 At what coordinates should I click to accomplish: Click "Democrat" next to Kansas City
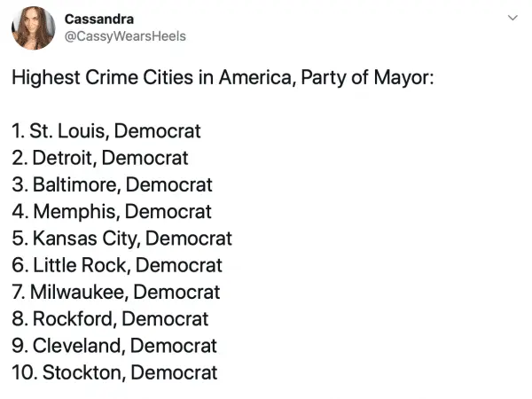[x=188, y=238]
